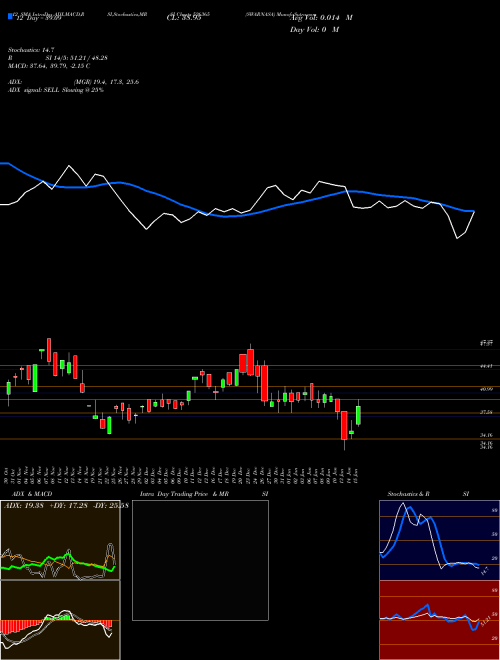
Task: Click the blue 12-day SMA legend square
Action: [10, 16]
